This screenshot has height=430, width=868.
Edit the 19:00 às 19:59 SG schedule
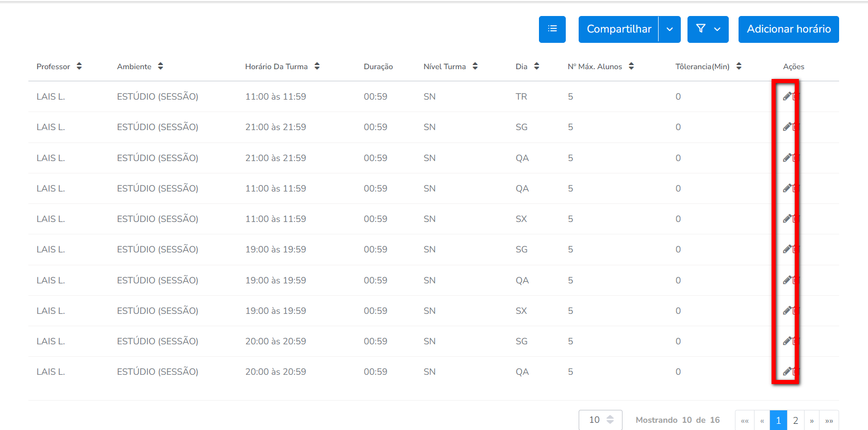(787, 249)
